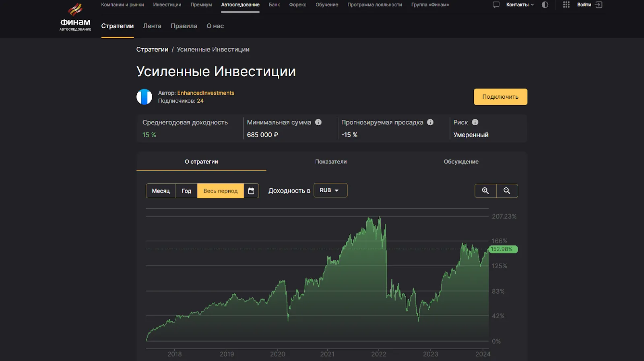The height and width of the screenshot is (361, 644).
Task: Toggle the dark/light theme contrast icon
Action: pyautogui.click(x=545, y=5)
